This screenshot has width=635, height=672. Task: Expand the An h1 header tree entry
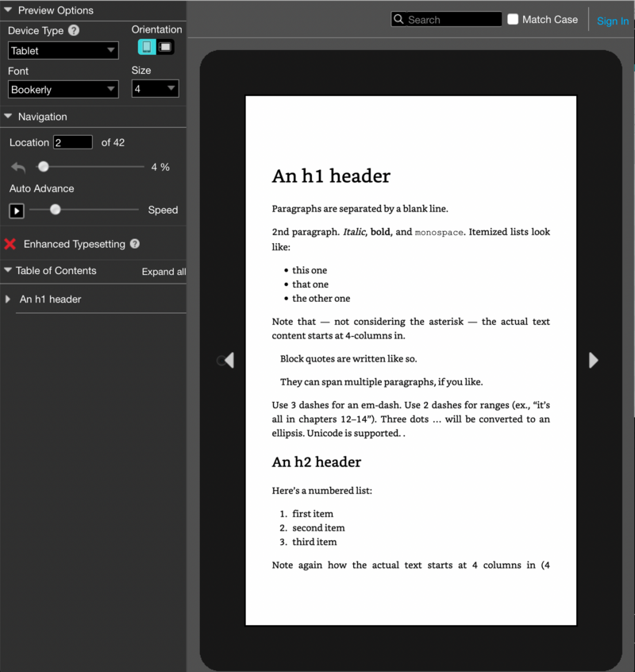8,299
